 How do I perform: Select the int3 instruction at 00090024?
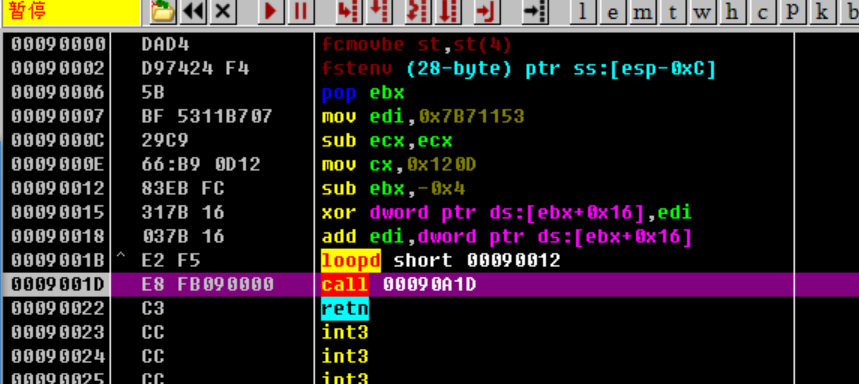pyautogui.click(x=345, y=357)
